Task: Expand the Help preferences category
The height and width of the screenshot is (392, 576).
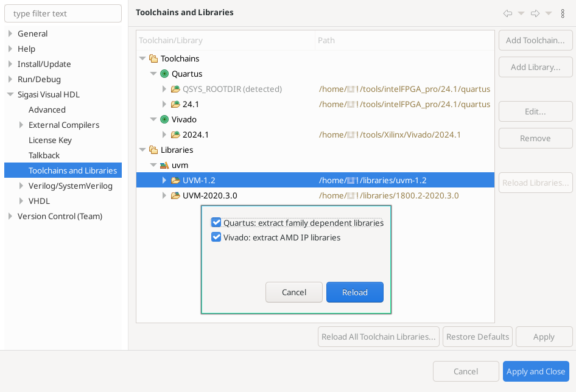Action: (x=10, y=49)
